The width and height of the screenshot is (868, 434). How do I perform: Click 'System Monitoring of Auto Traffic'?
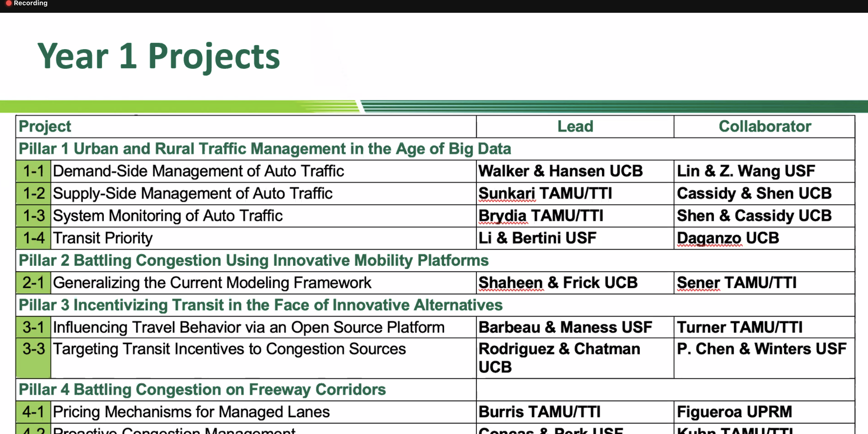(x=168, y=216)
